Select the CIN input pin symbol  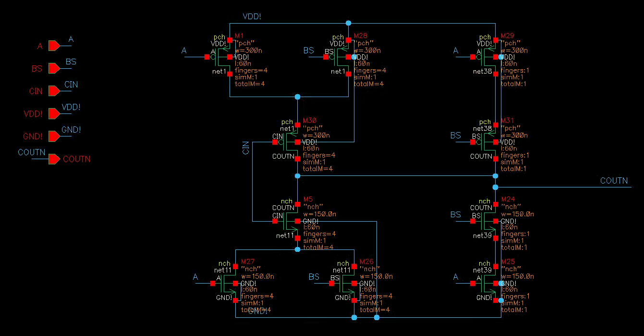pos(54,91)
